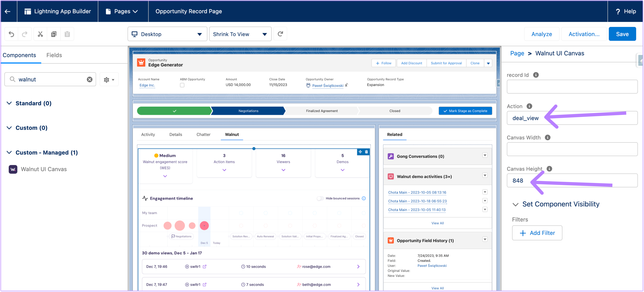Click the undo icon in the toolbar
Screen dimensions: 644x292
(11, 34)
